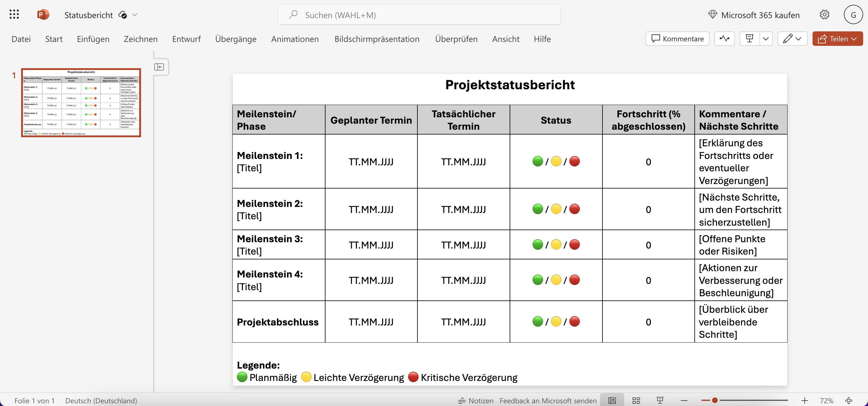Open the Catch up activity icon
868x406 pixels.
pos(725,38)
